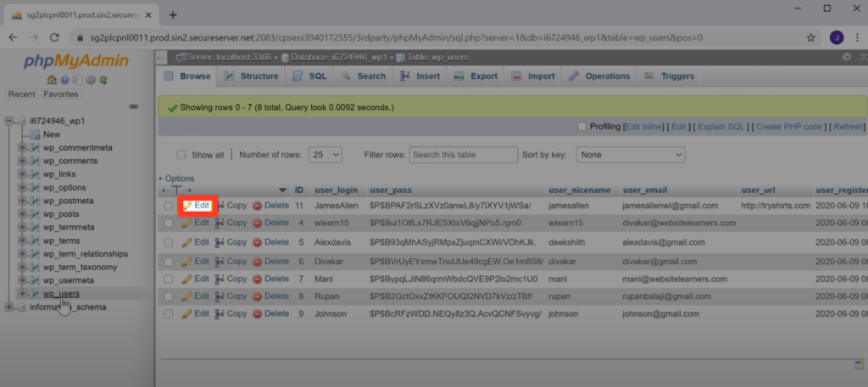Image resolution: width=868 pixels, height=387 pixels.
Task: Enable the Profiling checkbox
Action: pyautogui.click(x=581, y=127)
